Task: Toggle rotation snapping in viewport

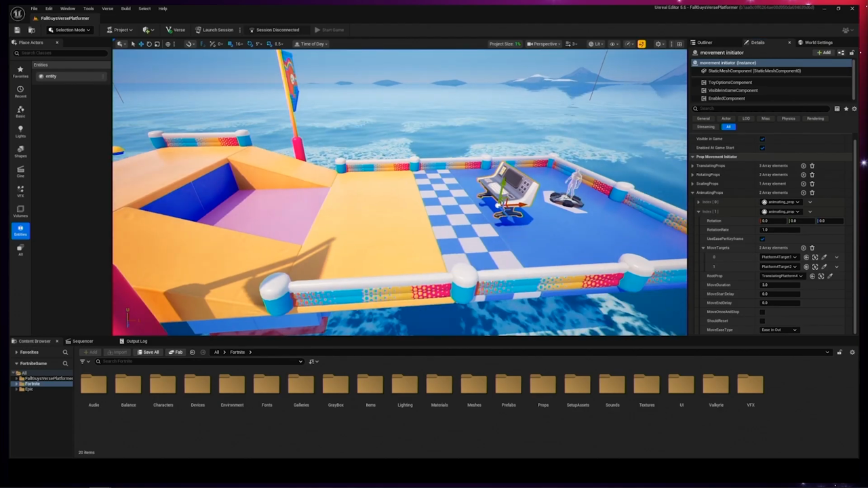Action: click(x=250, y=44)
